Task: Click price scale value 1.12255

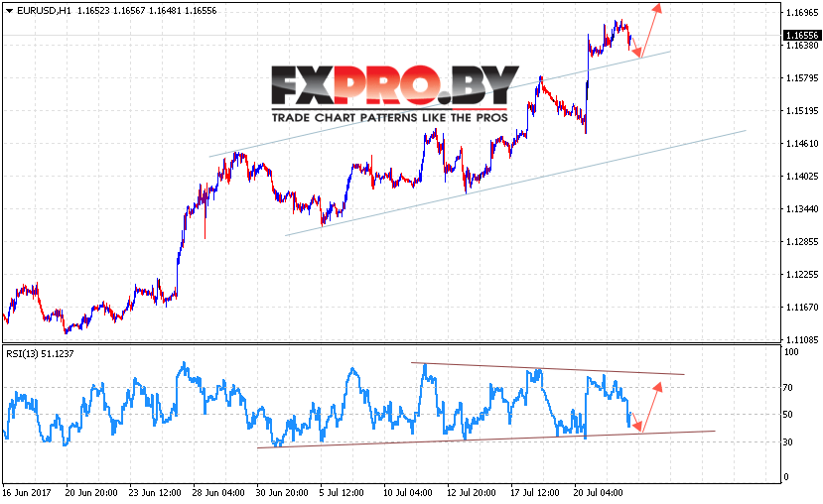Action: 802,274
